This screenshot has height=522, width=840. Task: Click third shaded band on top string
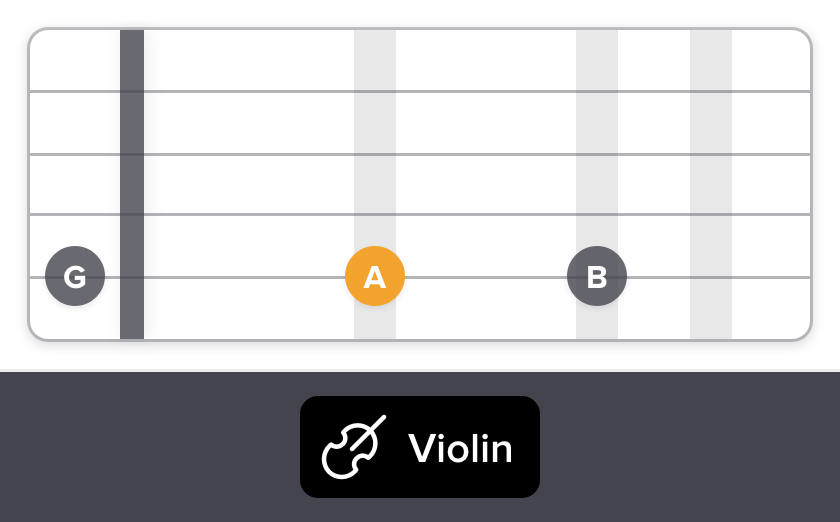pyautogui.click(x=711, y=91)
